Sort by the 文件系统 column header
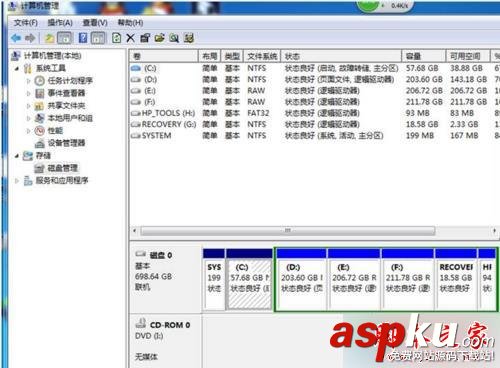 [262, 56]
